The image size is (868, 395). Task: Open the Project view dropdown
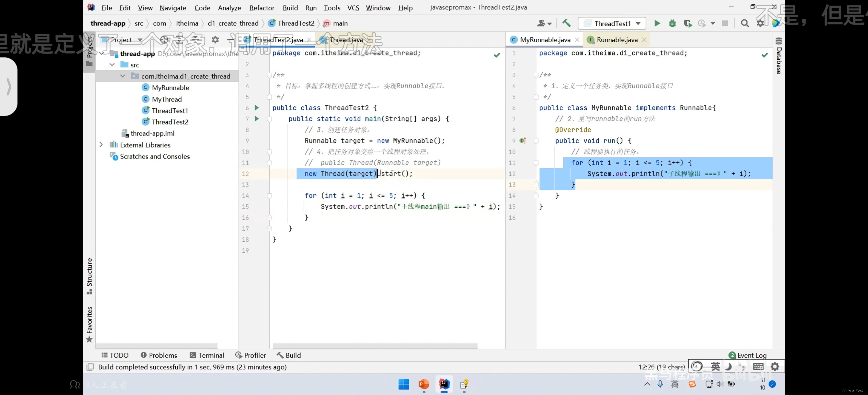[122, 40]
